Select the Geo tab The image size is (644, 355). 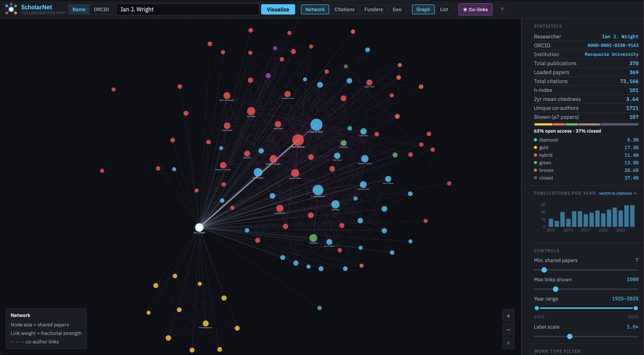pyautogui.click(x=397, y=10)
